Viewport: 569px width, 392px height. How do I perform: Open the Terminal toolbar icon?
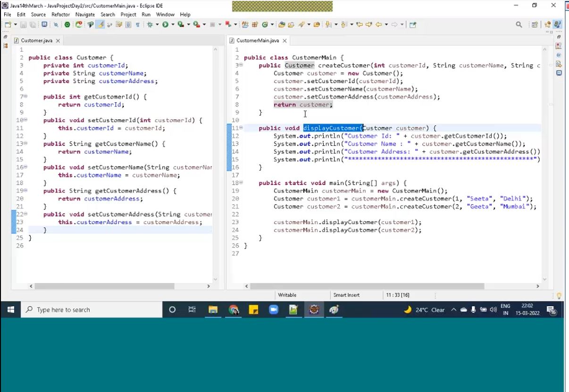click(43, 25)
